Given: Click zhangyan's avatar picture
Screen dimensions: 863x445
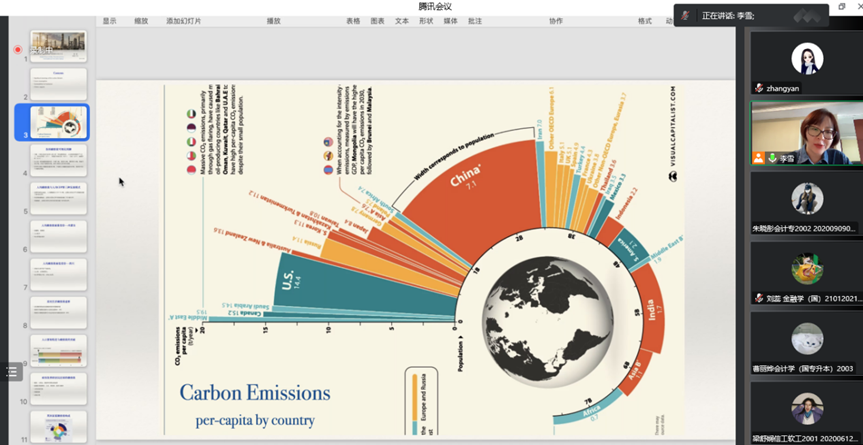Looking at the screenshot, I should point(807,58).
